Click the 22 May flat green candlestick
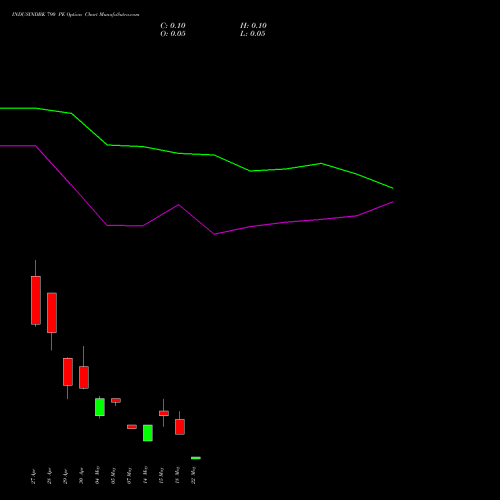The height and width of the screenshot is (500, 500). tap(196, 458)
